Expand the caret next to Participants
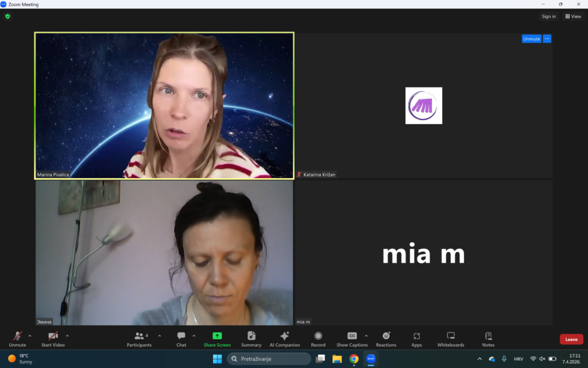 coord(159,336)
